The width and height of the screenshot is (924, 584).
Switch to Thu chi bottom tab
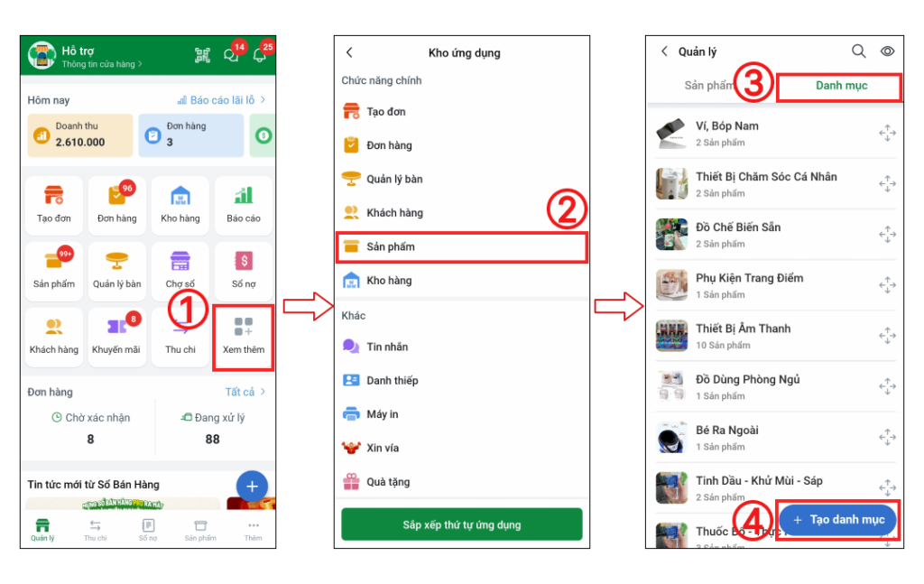[x=95, y=530]
